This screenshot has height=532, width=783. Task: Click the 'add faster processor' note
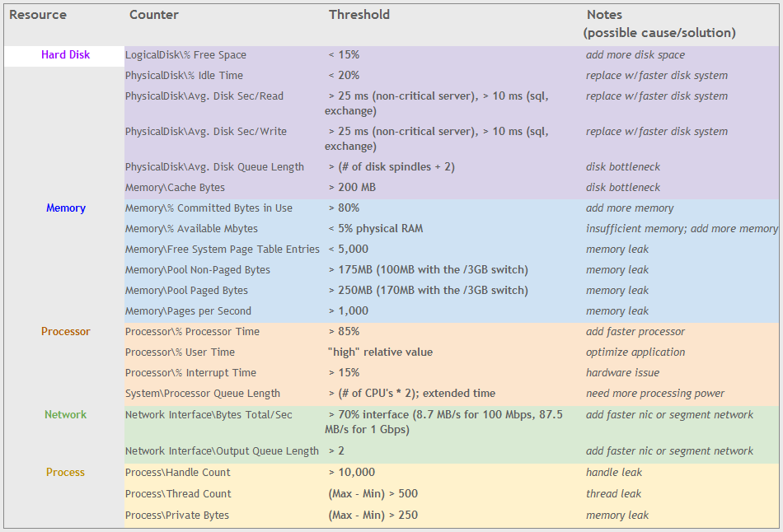point(635,331)
